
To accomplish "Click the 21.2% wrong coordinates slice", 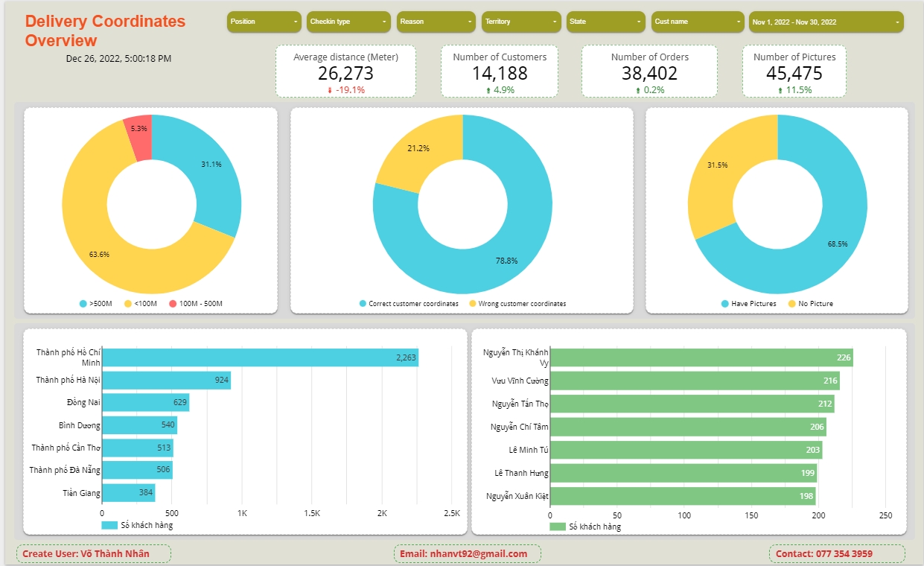I will [x=417, y=149].
